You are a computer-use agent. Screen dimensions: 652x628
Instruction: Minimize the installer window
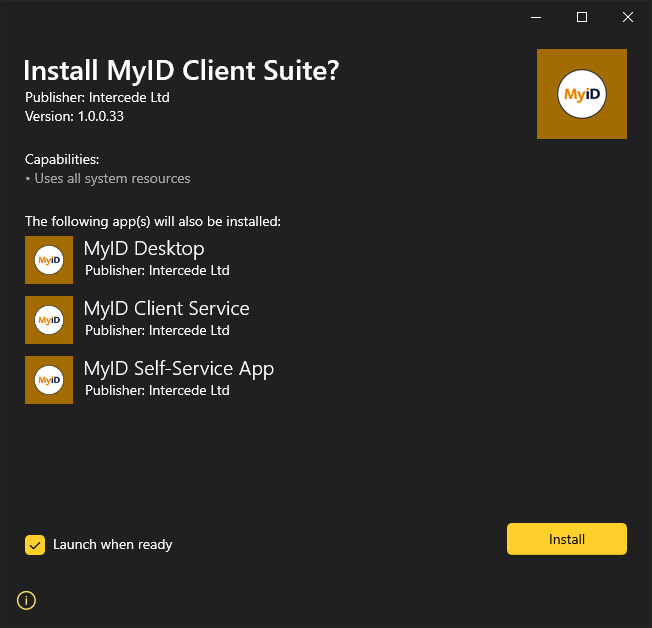[x=536, y=17]
